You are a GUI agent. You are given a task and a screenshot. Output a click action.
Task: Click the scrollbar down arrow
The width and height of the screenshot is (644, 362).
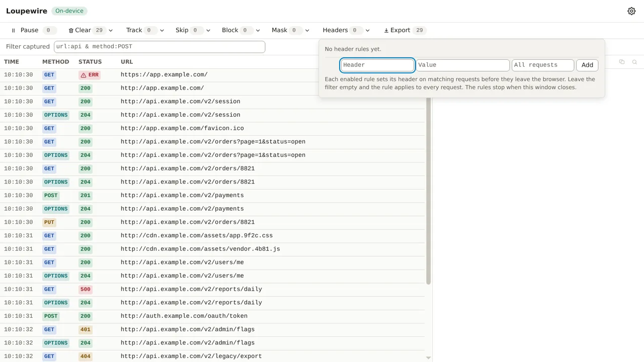tap(428, 358)
